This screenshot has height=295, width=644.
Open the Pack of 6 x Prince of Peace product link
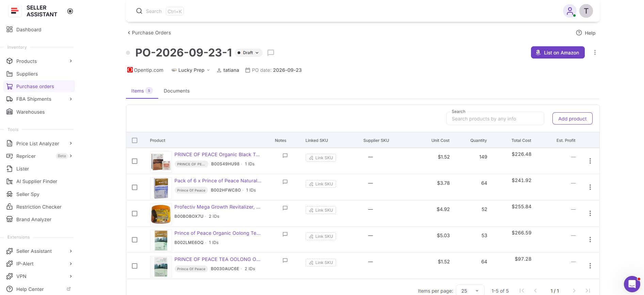218,181
